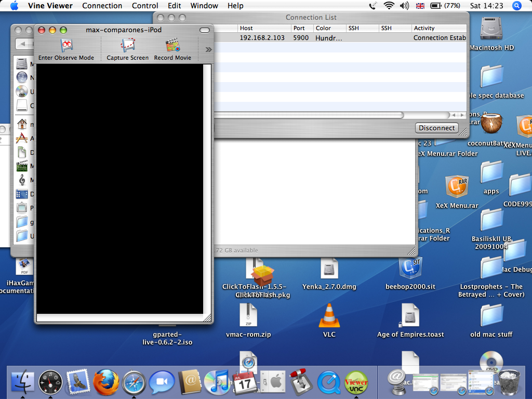The image size is (532, 399).
Task: Click the battery status icon
Action: tap(436, 6)
